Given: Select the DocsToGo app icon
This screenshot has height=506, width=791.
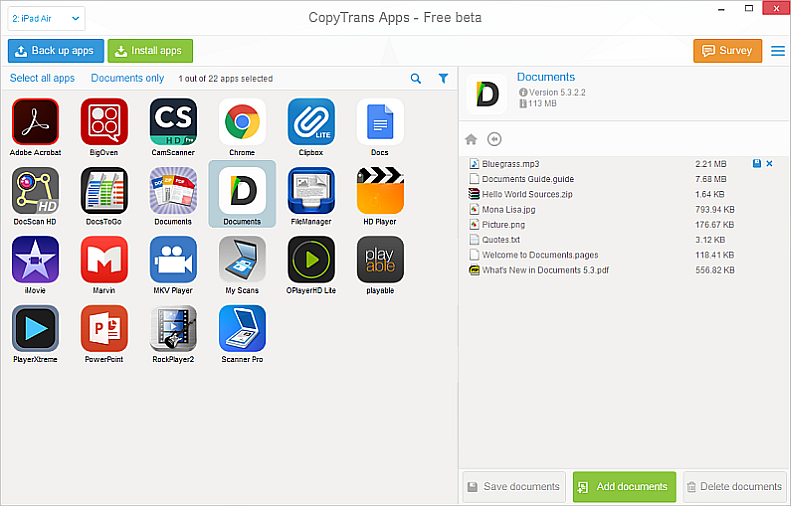Looking at the screenshot, I should click(104, 191).
